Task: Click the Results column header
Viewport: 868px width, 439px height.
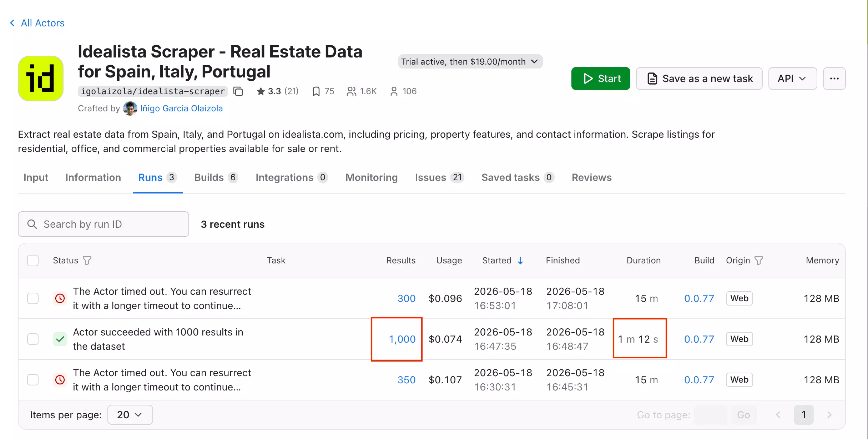Action: click(401, 261)
